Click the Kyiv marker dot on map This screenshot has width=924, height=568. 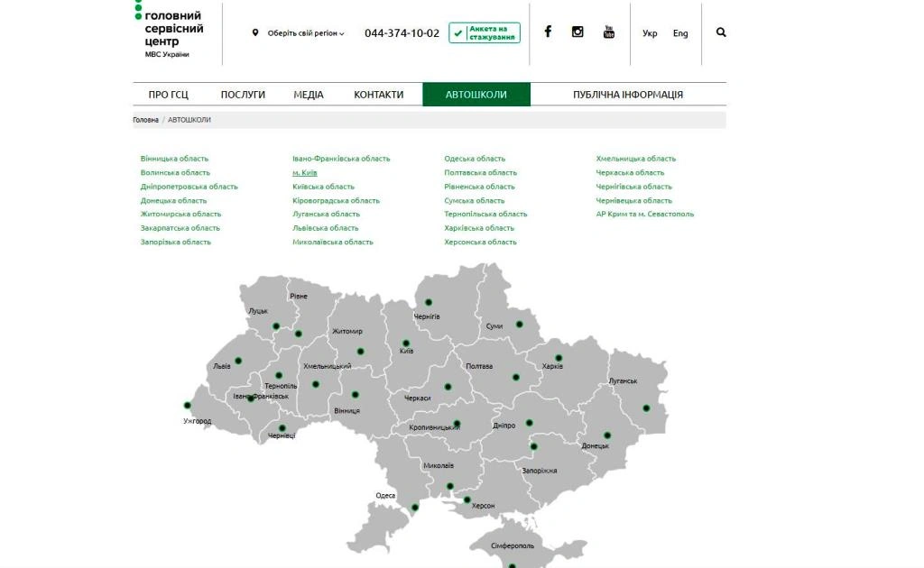[x=406, y=343]
